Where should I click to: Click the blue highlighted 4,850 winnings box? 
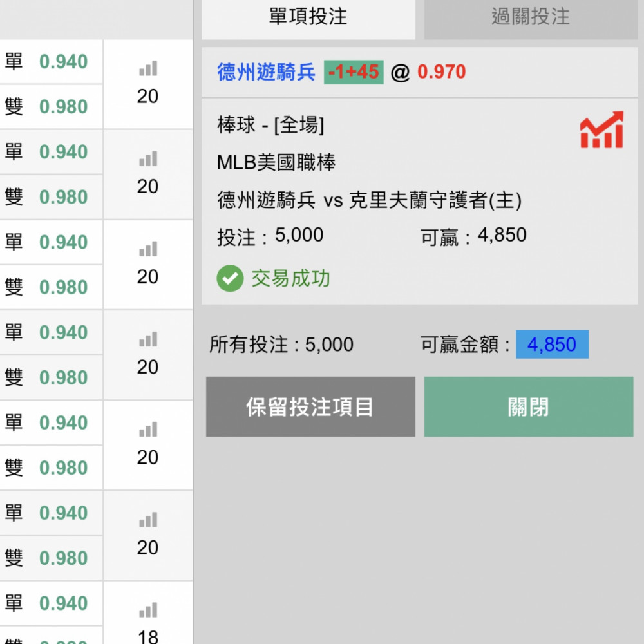[x=552, y=344]
